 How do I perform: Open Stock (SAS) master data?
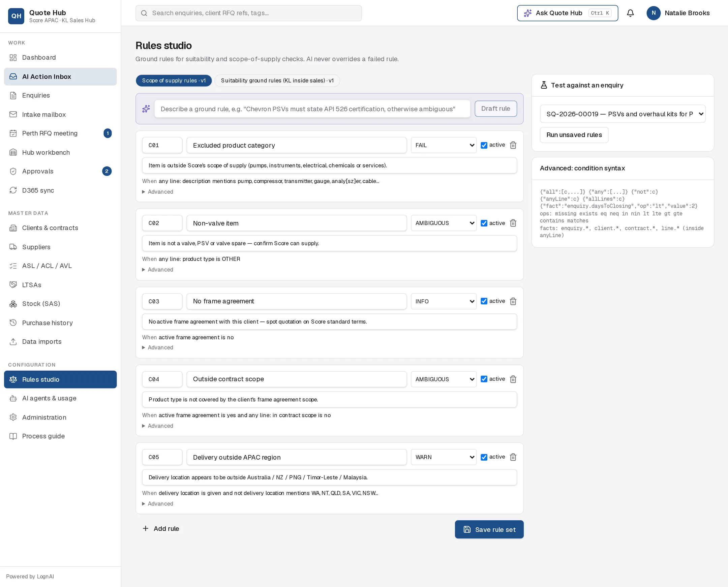point(60,304)
